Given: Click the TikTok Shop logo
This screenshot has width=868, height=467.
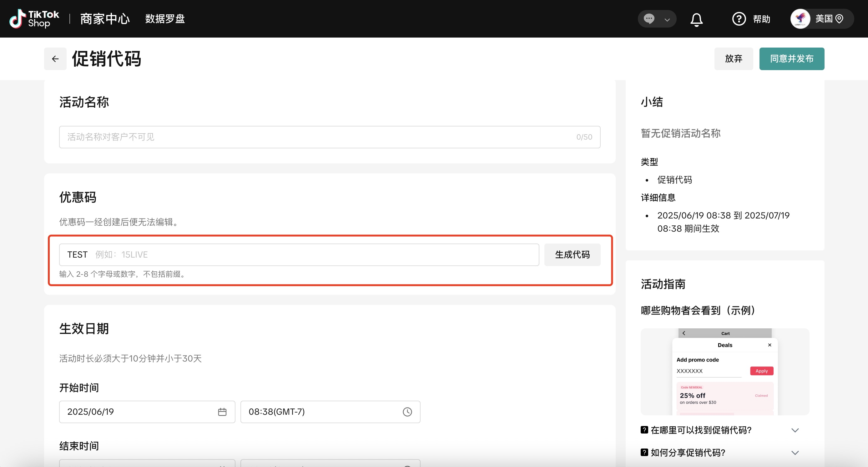Looking at the screenshot, I should [x=34, y=18].
